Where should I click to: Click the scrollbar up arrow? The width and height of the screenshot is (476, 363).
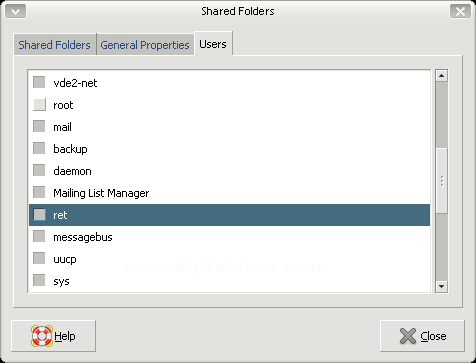(x=441, y=76)
